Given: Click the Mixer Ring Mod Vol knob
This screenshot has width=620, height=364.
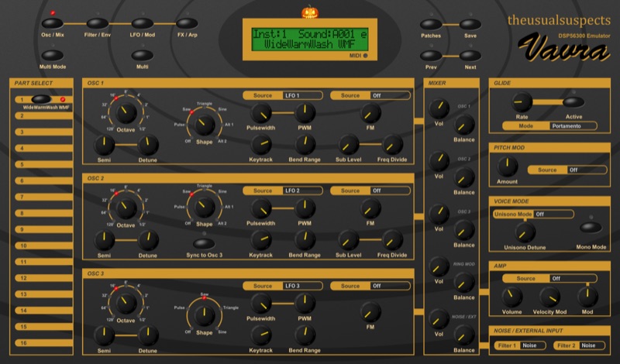Looking at the screenshot, I should (439, 266).
